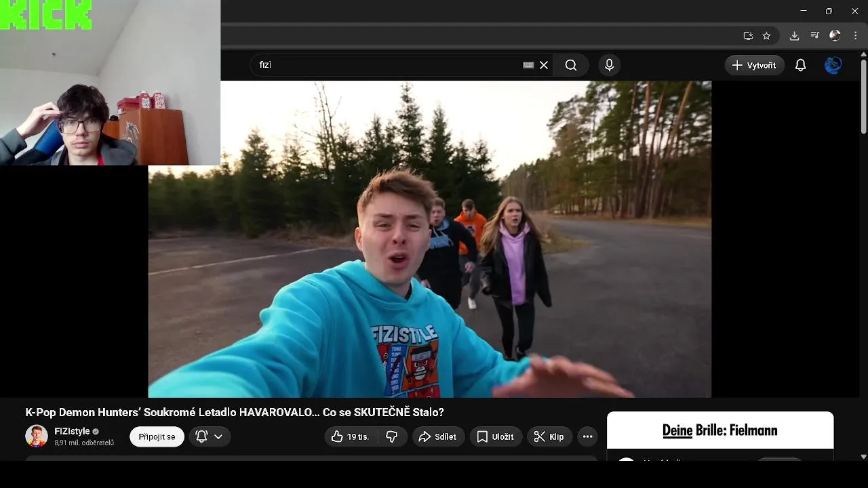Viewport: 868px width, 488px height.
Task: Click the video title text
Action: [x=235, y=412]
